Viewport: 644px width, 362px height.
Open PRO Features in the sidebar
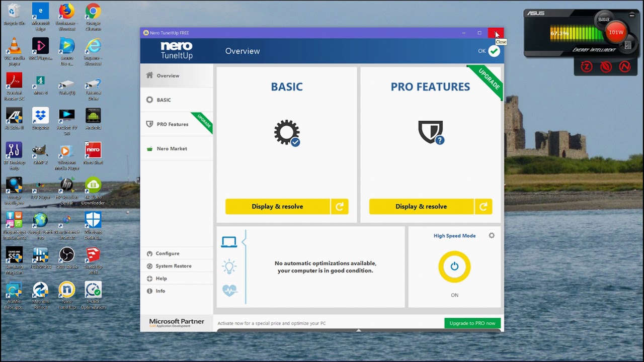pyautogui.click(x=177, y=124)
